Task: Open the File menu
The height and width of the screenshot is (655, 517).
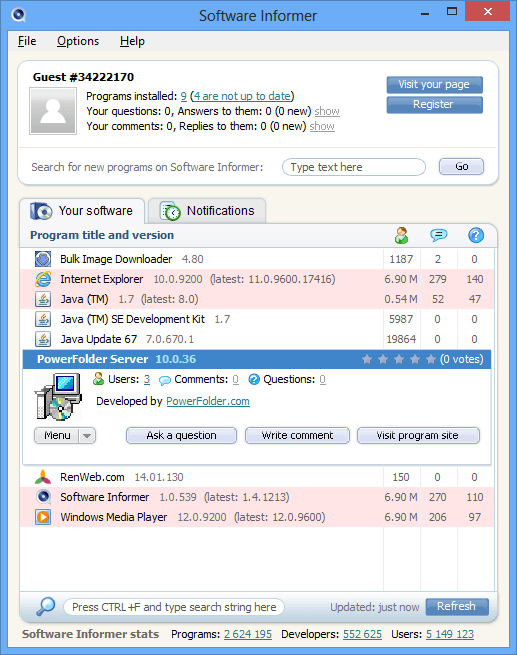Action: pos(27,41)
